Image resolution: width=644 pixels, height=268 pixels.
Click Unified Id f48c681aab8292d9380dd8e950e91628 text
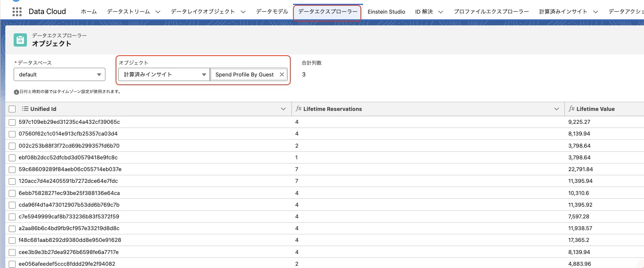(70, 240)
